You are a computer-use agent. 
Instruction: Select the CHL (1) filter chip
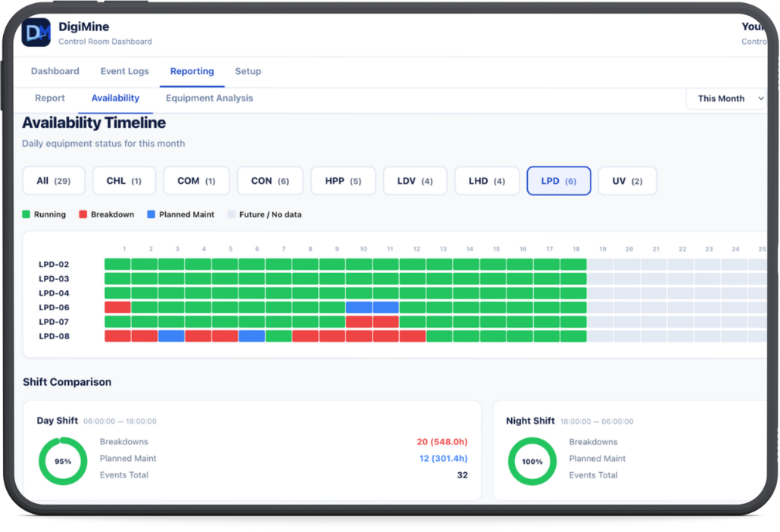(x=124, y=181)
